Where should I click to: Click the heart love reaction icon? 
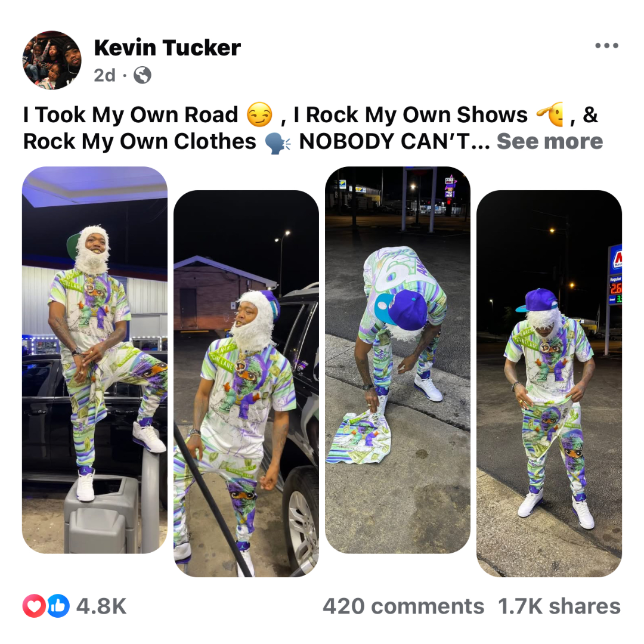(x=33, y=606)
